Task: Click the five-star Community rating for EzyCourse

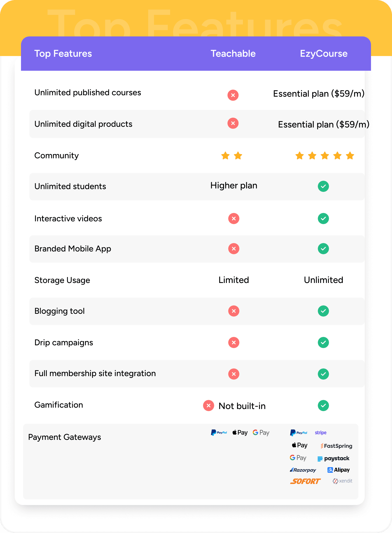Action: click(x=325, y=156)
